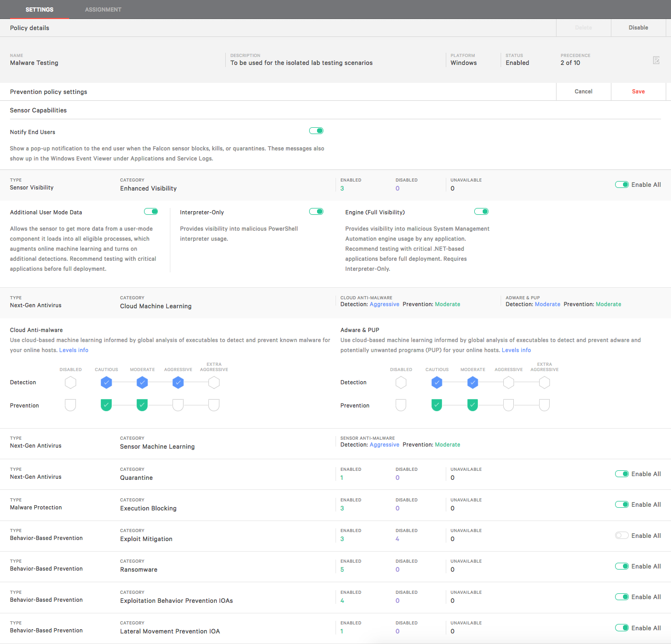Expand Lateral Movement Prevention IOA row
Screen dimensions: 671x644
(x=335, y=628)
